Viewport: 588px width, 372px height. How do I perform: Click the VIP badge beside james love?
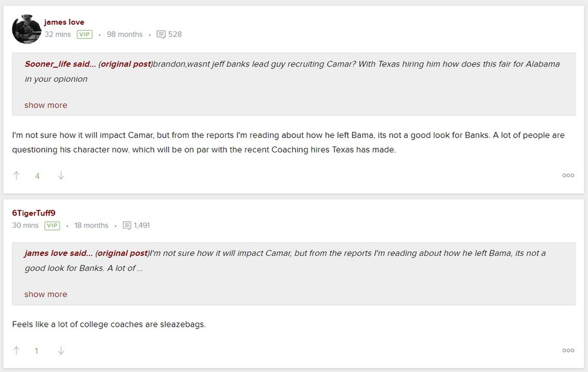point(85,35)
